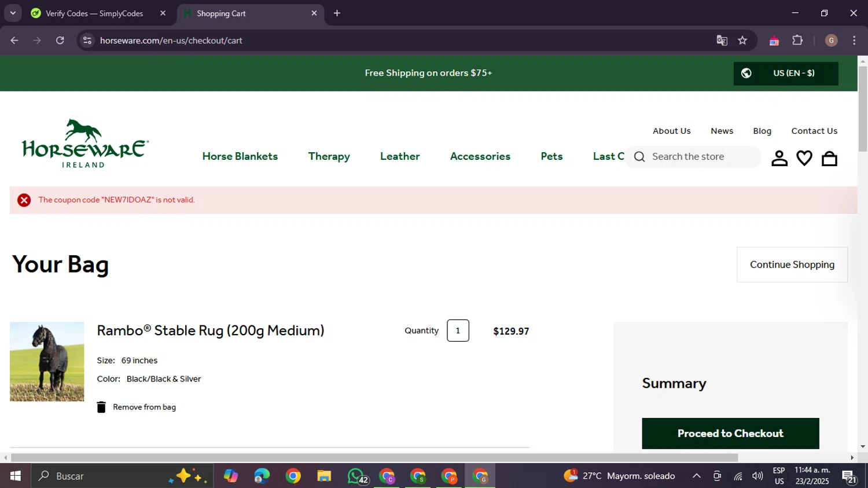This screenshot has width=868, height=488.
Task: Open File Explorer from the taskbar
Action: pyautogui.click(x=324, y=476)
